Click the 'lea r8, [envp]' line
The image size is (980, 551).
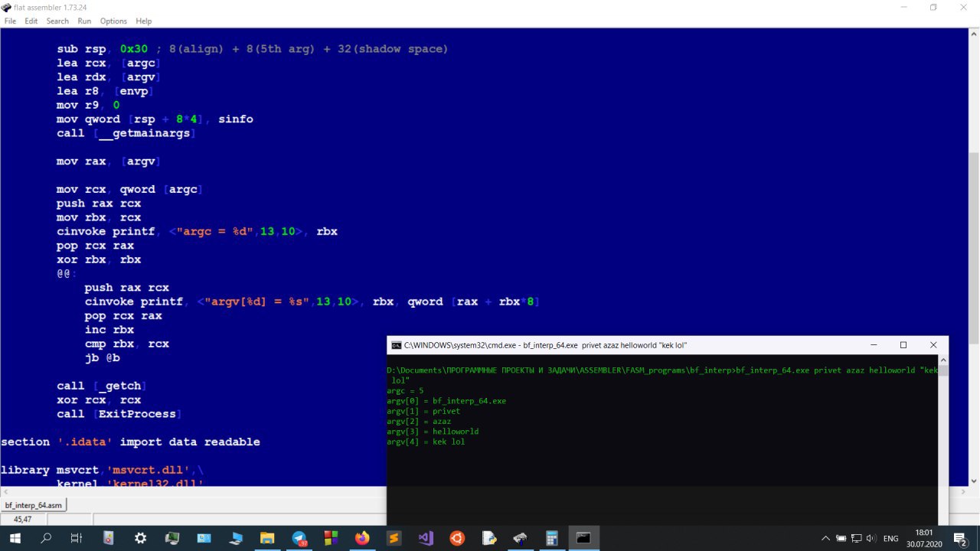point(105,91)
